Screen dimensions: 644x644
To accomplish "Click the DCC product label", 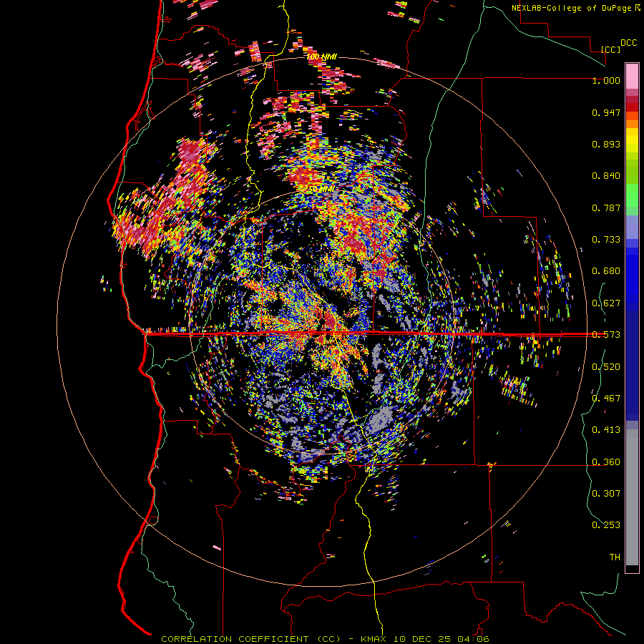I will tap(628, 43).
